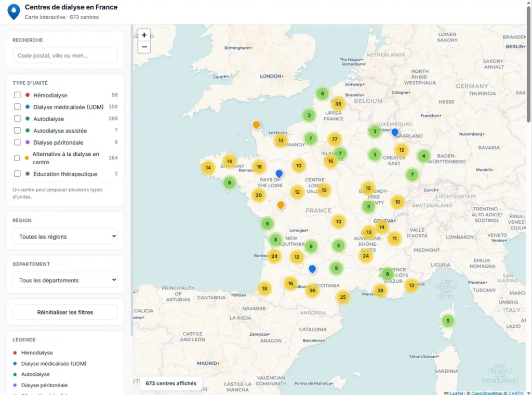Open the cluster marker showing 38 centres

380,291
